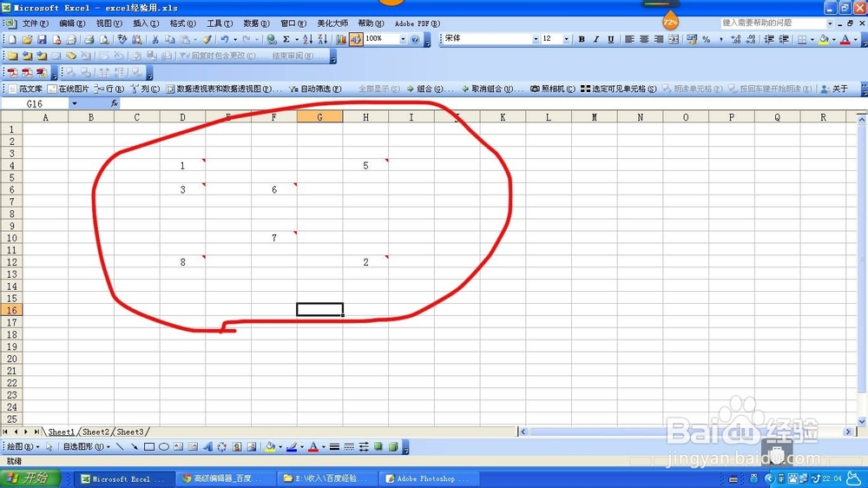Open the Chart Wizard icon

[340, 39]
